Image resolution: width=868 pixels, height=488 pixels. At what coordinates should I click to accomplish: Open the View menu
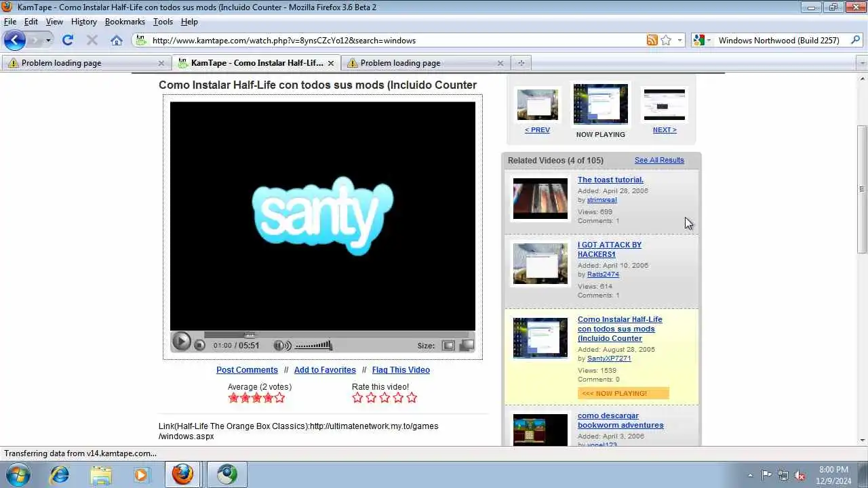click(x=54, y=22)
